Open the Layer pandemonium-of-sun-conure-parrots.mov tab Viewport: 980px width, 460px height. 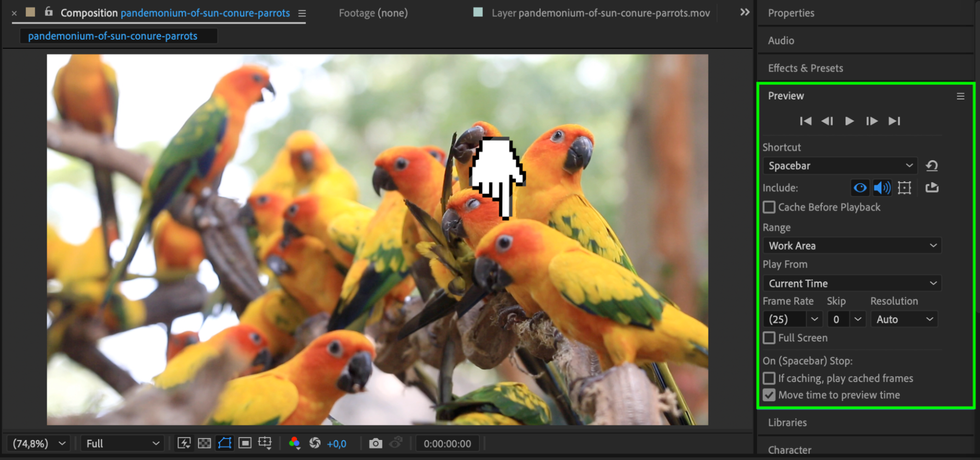(600, 13)
